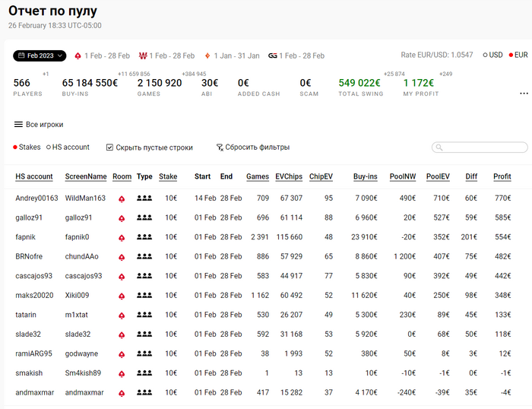532x409 pixels.
Task: Click Rate EUR/USD: 1.0547 text
Action: pyautogui.click(x=437, y=55)
